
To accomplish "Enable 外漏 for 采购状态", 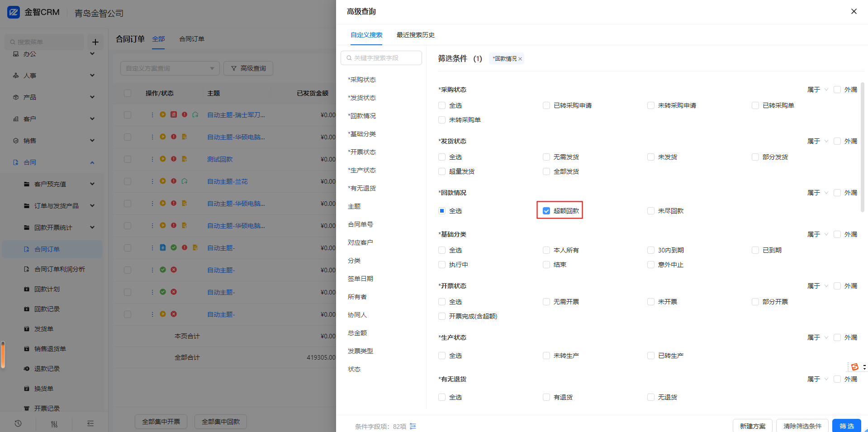I will coord(837,90).
